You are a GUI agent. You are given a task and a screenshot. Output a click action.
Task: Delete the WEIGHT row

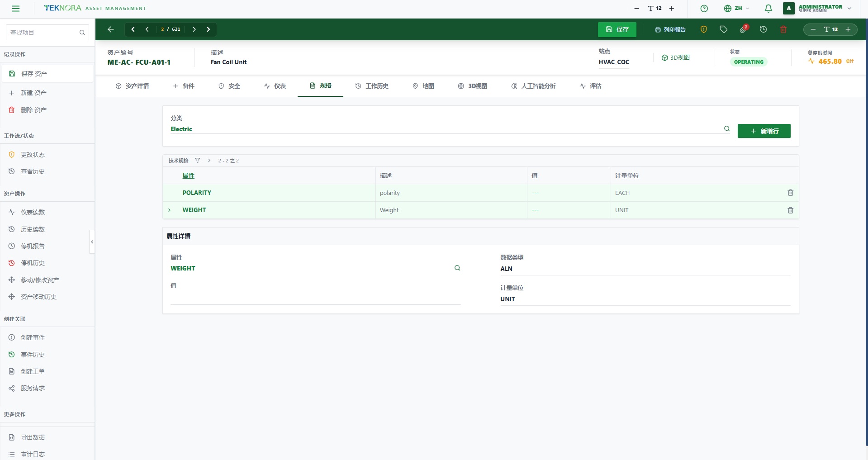click(x=790, y=210)
